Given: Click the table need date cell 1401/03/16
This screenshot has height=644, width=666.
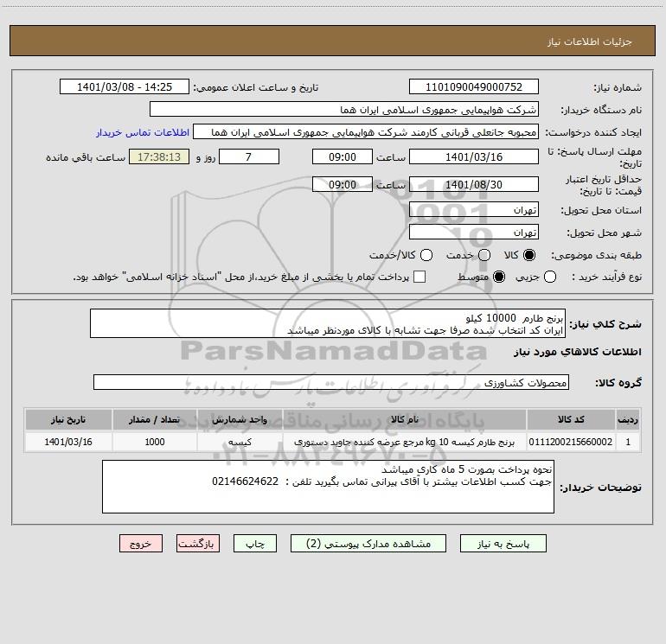Looking at the screenshot, I should coord(68,442).
